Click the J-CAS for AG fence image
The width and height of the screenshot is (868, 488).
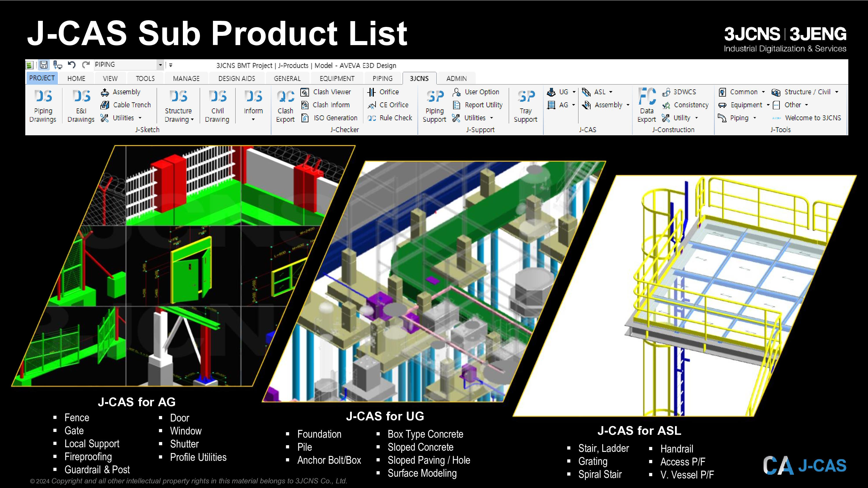pos(184,265)
